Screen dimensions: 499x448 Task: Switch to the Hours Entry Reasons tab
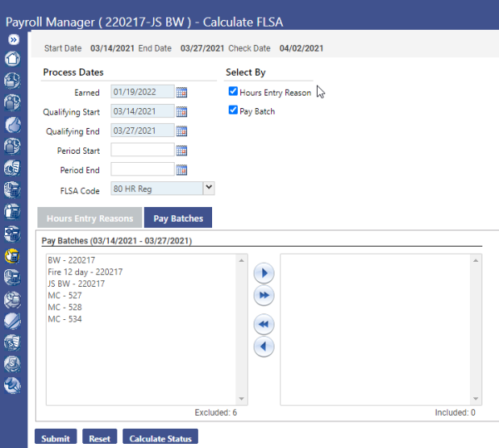tap(90, 218)
